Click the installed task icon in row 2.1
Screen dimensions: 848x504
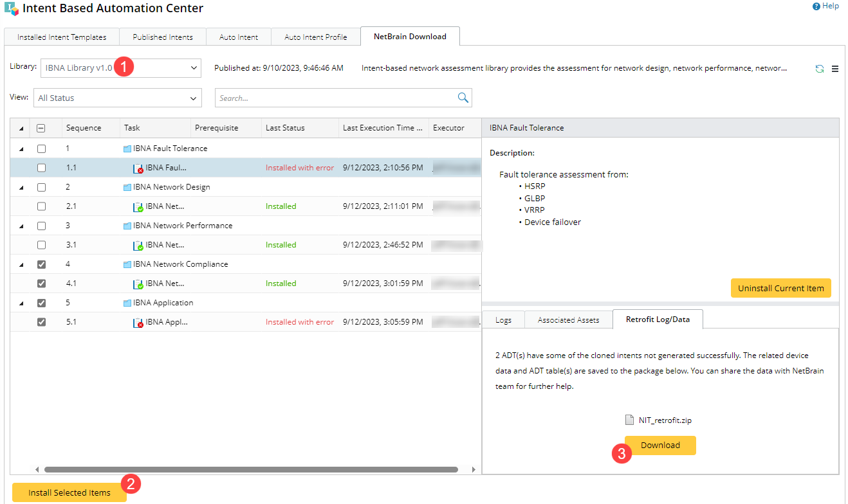(138, 207)
